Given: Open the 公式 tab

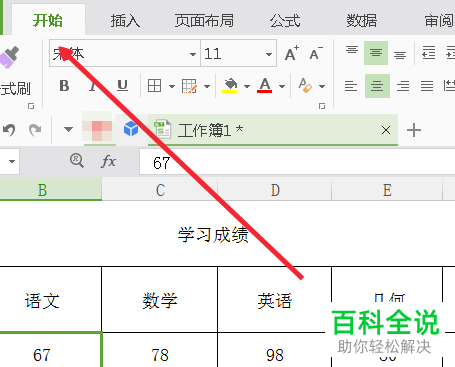Looking at the screenshot, I should (x=285, y=21).
